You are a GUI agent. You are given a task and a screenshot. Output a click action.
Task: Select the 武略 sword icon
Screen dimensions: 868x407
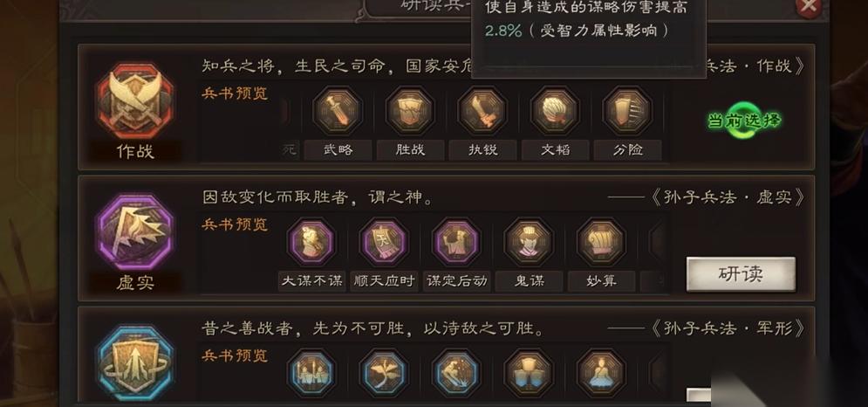338,111
